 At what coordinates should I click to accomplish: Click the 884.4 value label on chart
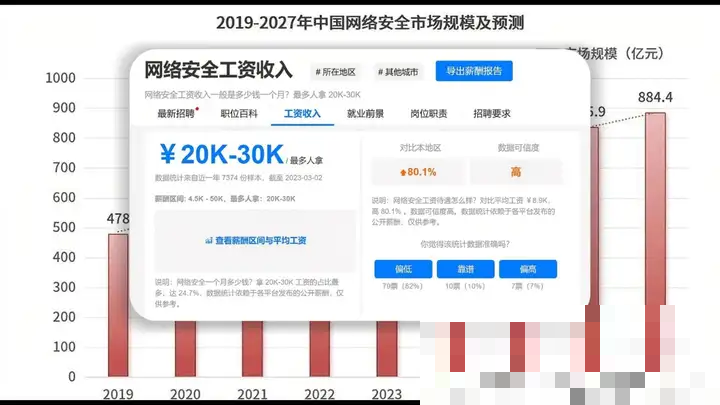pyautogui.click(x=655, y=97)
